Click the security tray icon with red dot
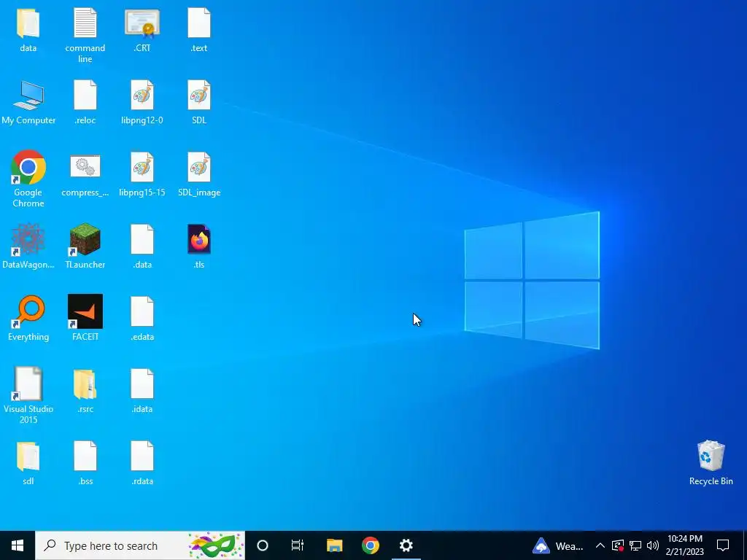 (x=618, y=545)
